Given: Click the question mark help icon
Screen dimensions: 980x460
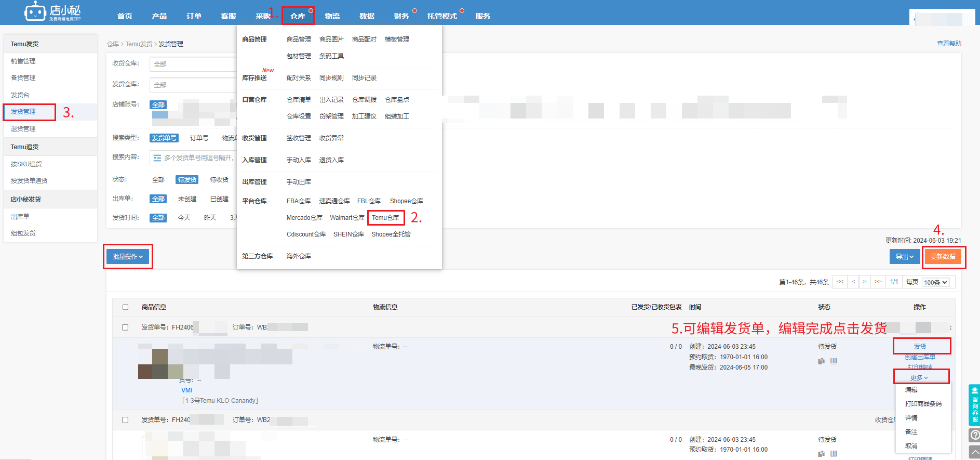Looking at the screenshot, I should tap(974, 435).
